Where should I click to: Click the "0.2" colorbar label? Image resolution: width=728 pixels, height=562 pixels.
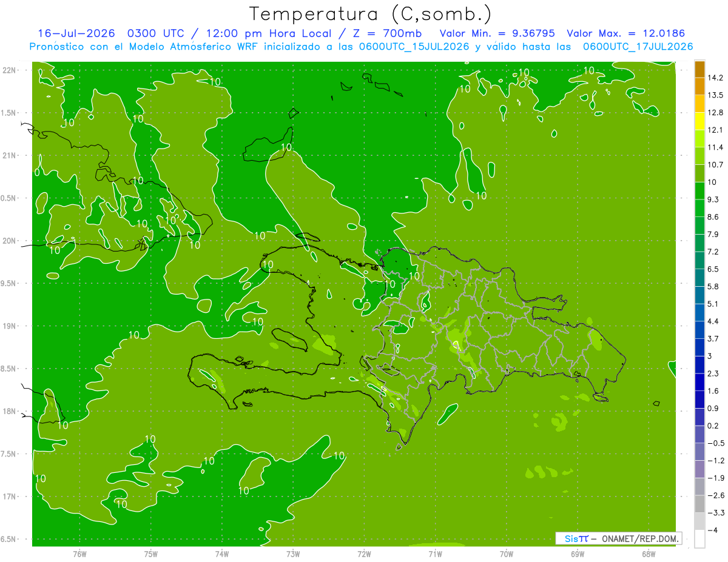tap(714, 426)
